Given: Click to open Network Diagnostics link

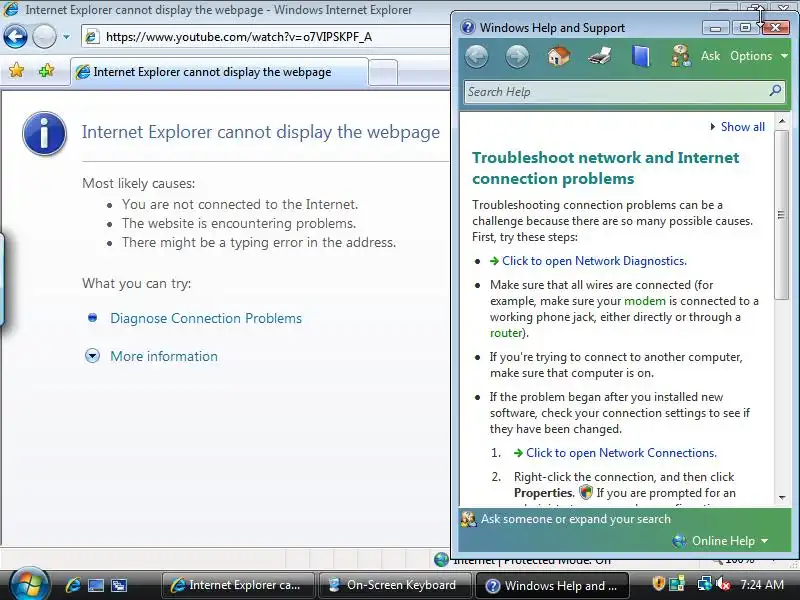Looking at the screenshot, I should tap(594, 261).
